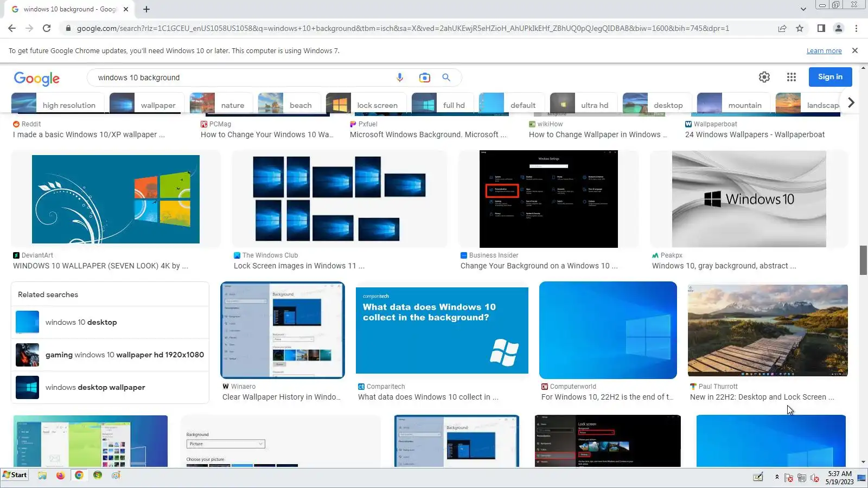This screenshot has height=488, width=868.
Task: Open Windows Explorer from the taskbar
Action: (42, 476)
